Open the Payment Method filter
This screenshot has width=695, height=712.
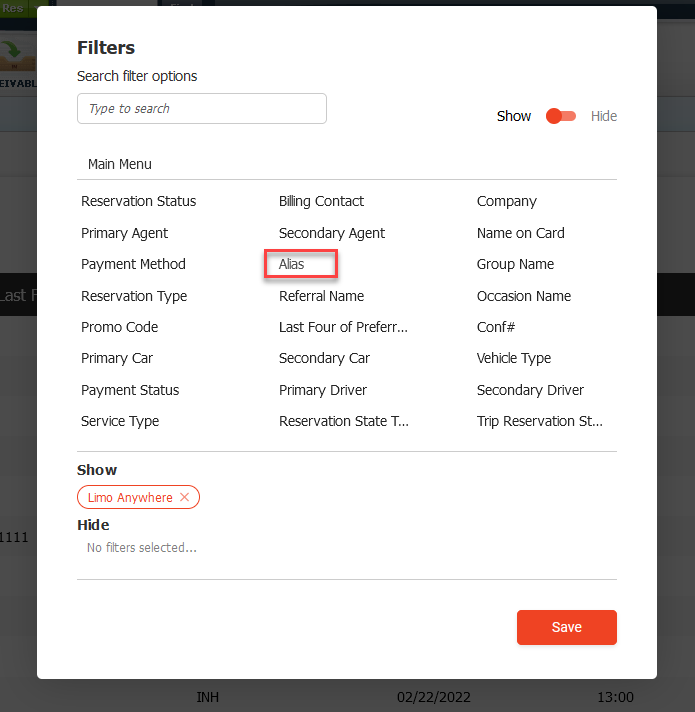click(x=133, y=264)
